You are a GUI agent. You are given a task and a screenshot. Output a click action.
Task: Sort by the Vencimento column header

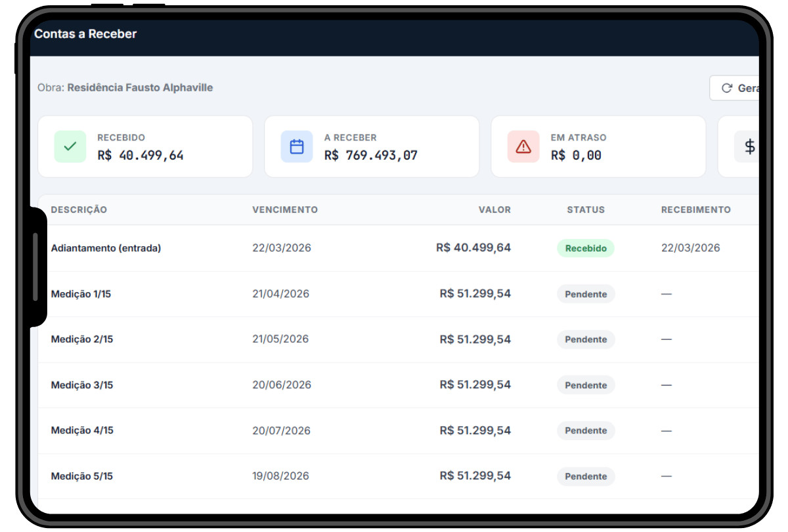tap(285, 210)
